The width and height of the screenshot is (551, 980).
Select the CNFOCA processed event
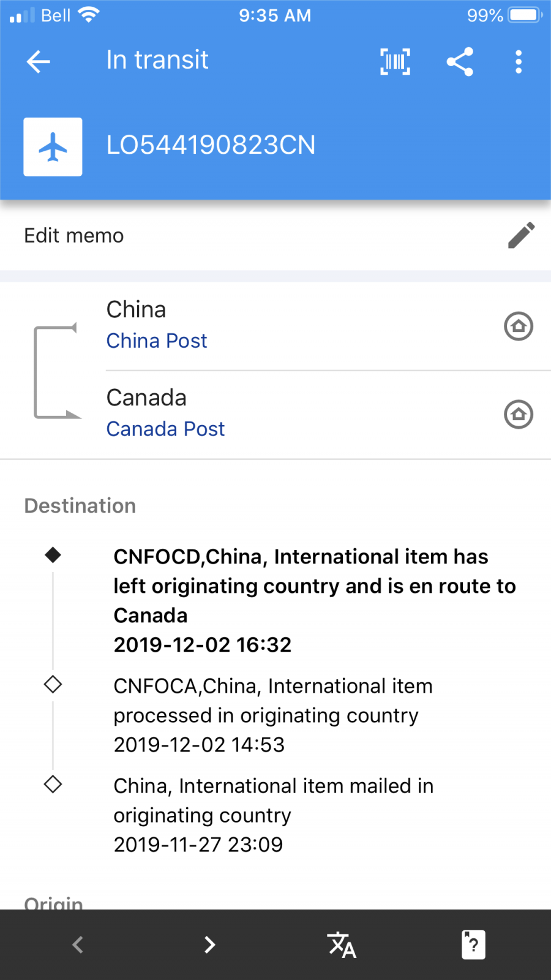(273, 715)
